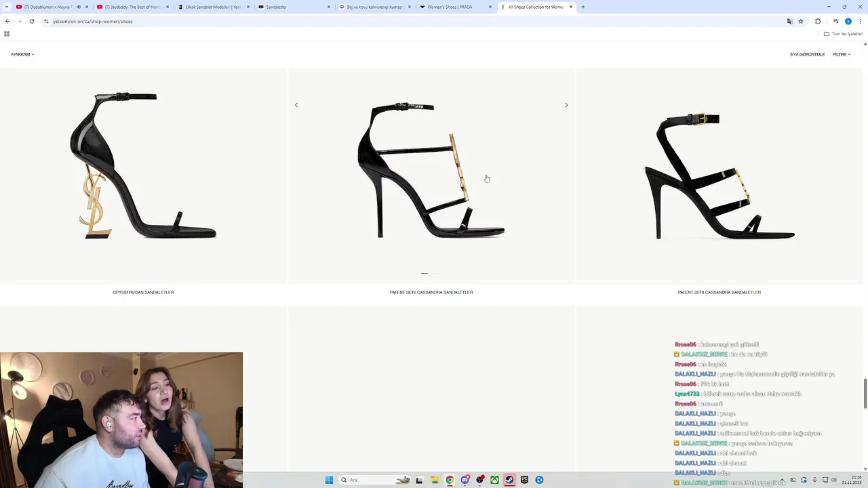Open the apps grid in bookmarks bar
The height and width of the screenshot is (488, 868).
click(7, 33)
